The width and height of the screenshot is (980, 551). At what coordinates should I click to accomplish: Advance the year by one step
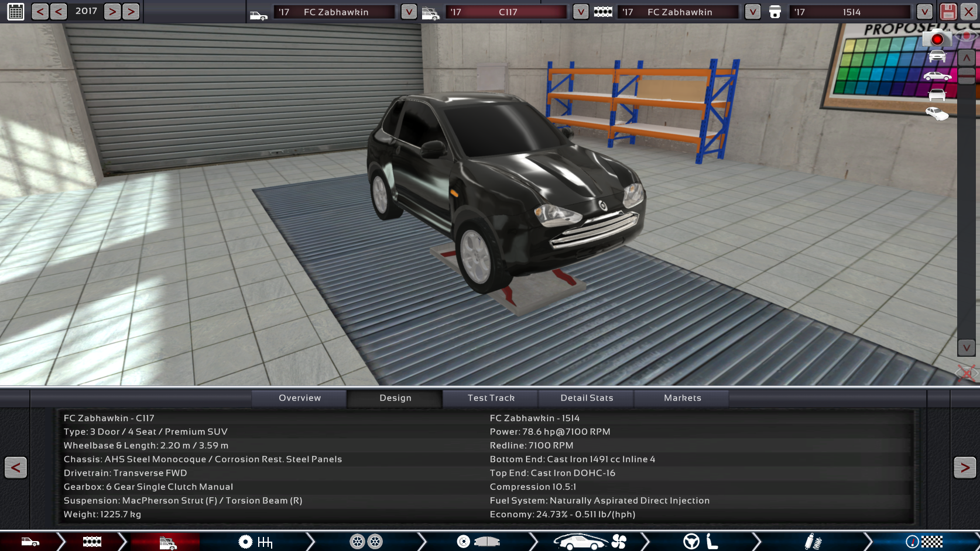112,12
